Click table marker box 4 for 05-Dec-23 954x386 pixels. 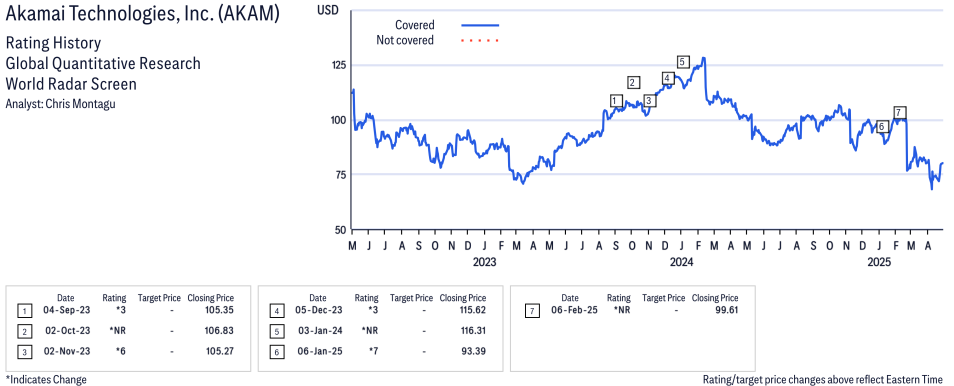point(277,311)
